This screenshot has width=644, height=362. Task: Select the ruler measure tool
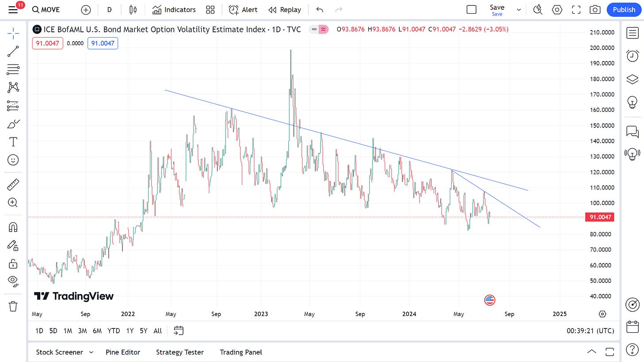pyautogui.click(x=13, y=184)
